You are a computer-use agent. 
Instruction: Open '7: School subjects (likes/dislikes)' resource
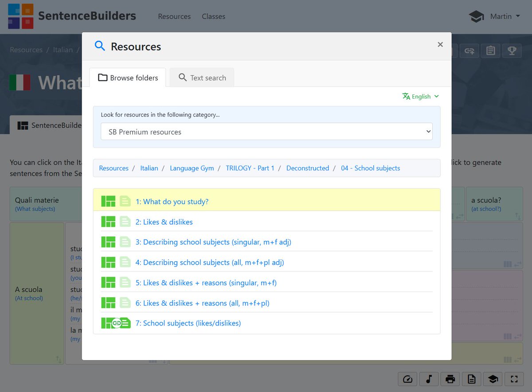click(x=188, y=323)
